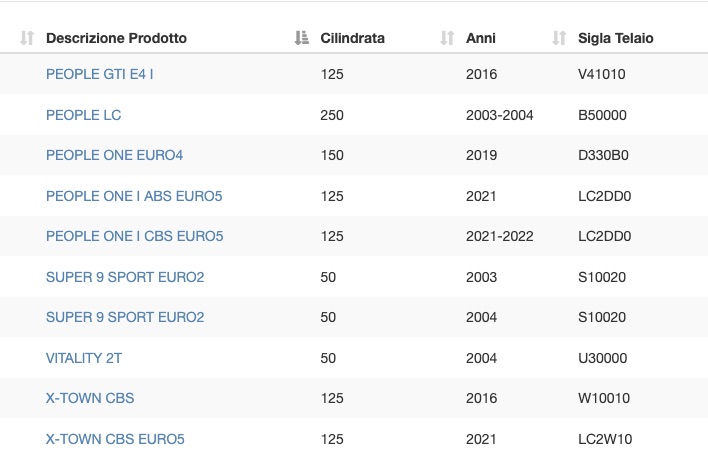Click sort icon beside Sigla Telaio header
Screen dimensions: 708x466
point(559,38)
